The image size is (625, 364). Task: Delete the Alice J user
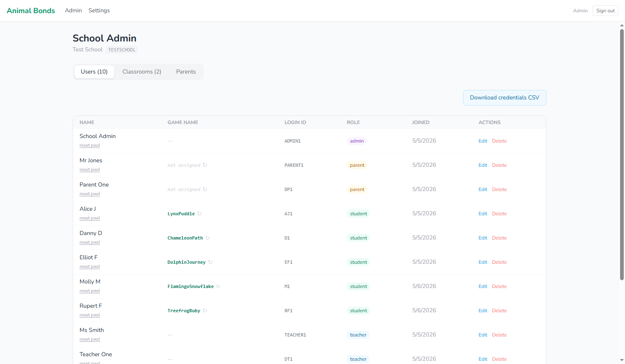pos(499,214)
